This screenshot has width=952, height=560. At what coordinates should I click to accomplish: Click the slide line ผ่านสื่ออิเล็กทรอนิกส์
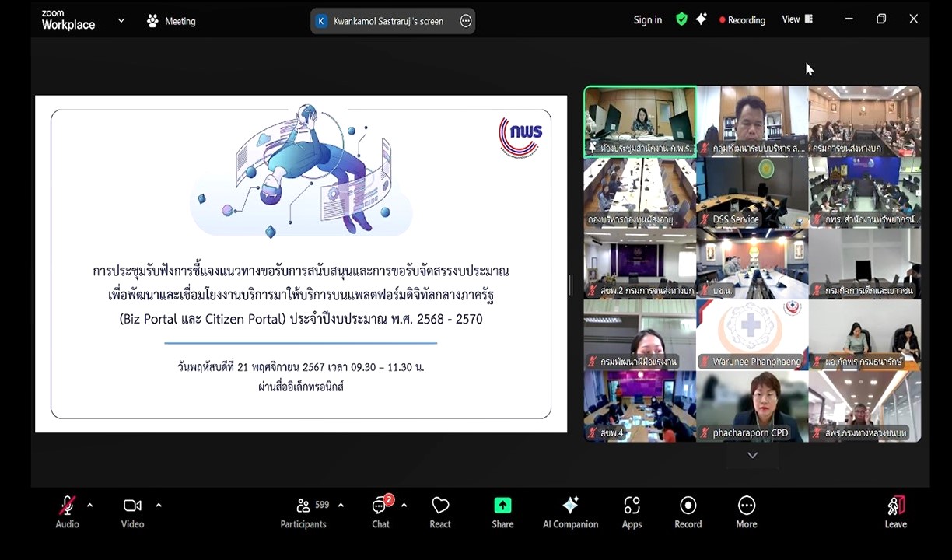point(301,387)
